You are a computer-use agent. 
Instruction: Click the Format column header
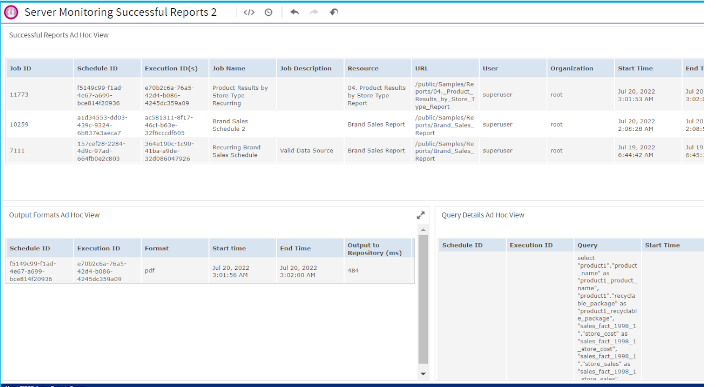point(174,248)
